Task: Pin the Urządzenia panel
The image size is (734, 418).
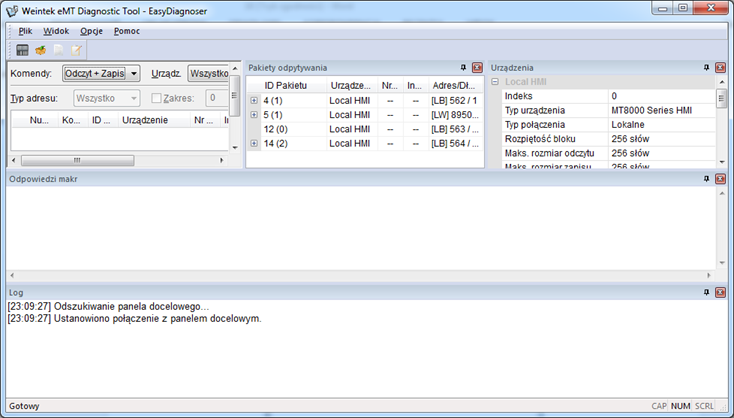Action: [x=707, y=68]
